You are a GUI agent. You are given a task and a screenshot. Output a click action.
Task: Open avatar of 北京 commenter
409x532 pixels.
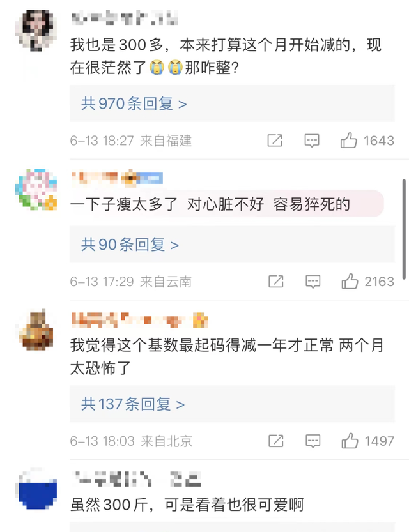(36, 330)
